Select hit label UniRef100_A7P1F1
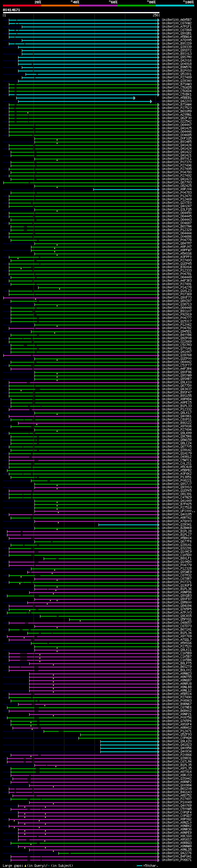The height and width of the screenshot is (868, 197). pyautogui.click(x=177, y=26)
